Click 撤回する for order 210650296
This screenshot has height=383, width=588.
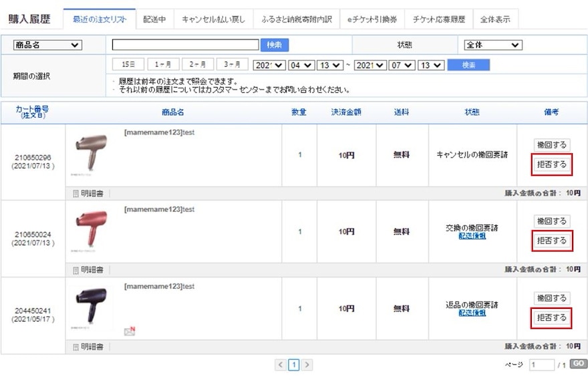(552, 144)
